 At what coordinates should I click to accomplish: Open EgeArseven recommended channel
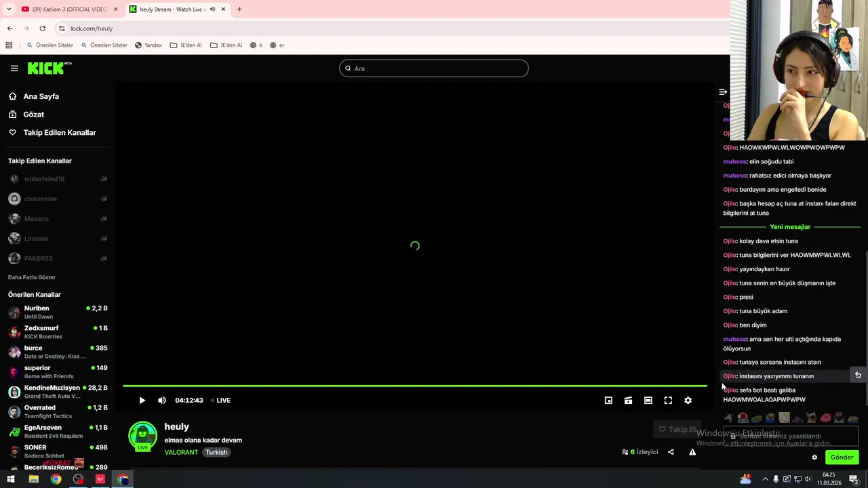coord(58,431)
